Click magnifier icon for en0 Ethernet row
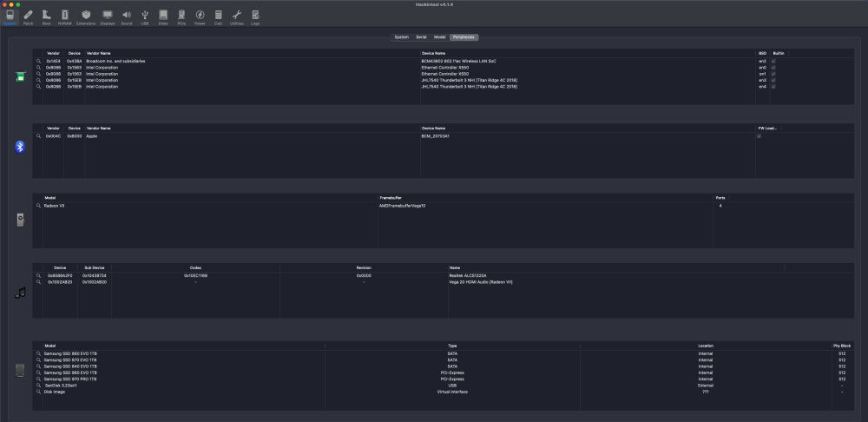Image resolution: width=868 pixels, height=422 pixels. pos(39,68)
